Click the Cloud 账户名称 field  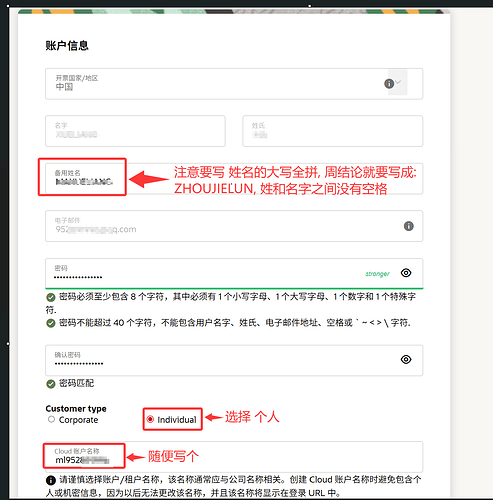click(234, 457)
